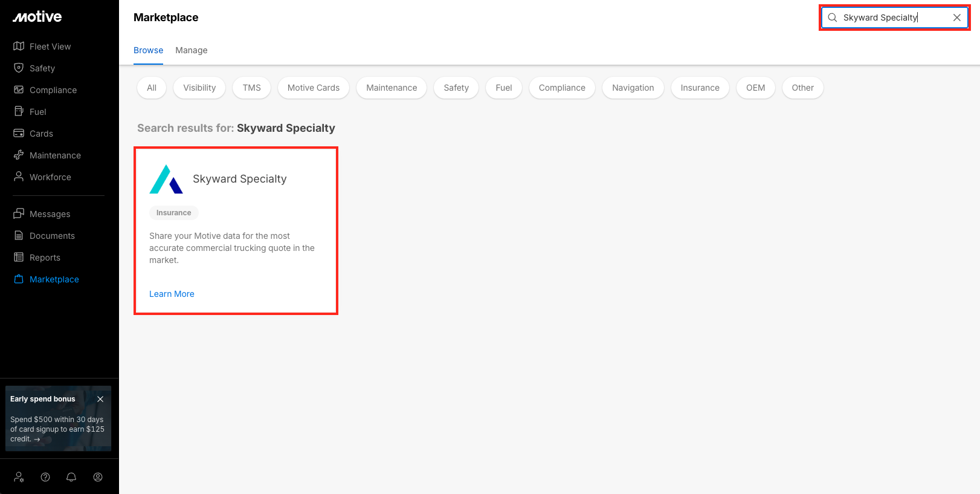Viewport: 980px width, 494px height.
Task: Select the All category filter
Action: coord(152,88)
